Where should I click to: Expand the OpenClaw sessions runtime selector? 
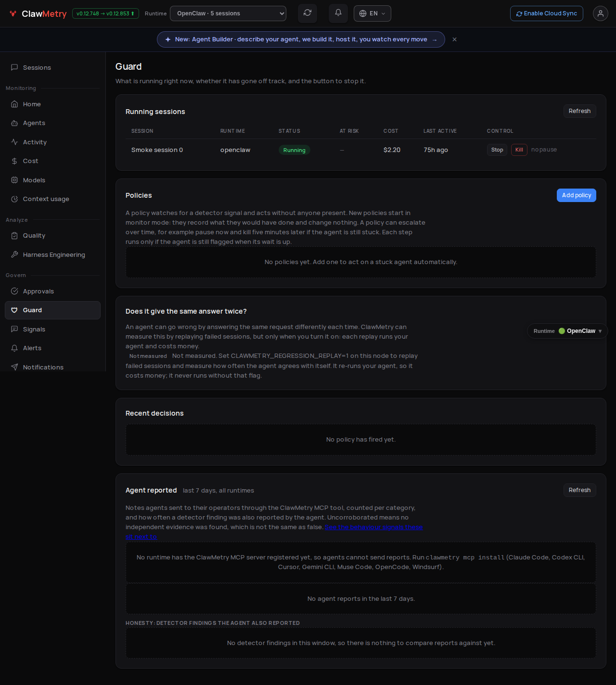228,13
